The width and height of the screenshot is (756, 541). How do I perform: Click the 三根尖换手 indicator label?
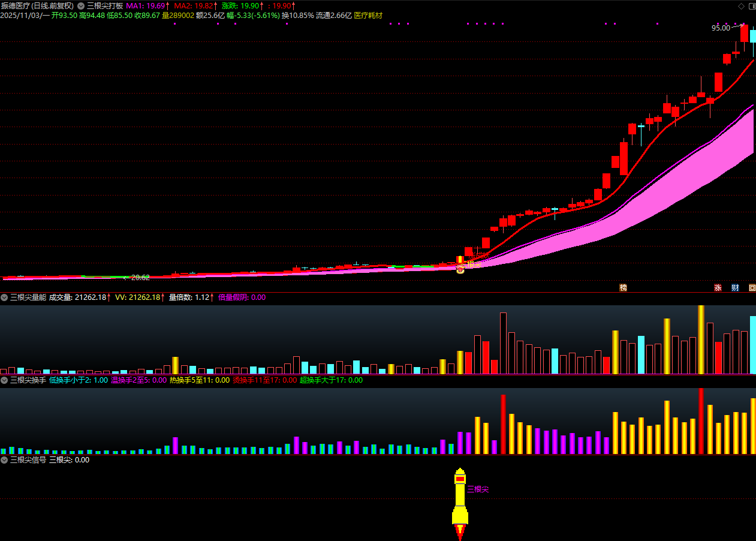28,380
